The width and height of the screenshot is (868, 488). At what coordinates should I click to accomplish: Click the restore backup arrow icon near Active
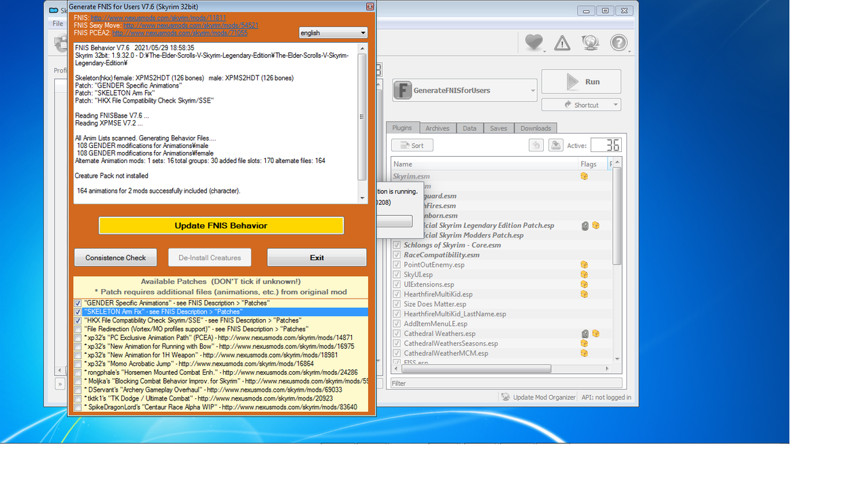coord(536,145)
